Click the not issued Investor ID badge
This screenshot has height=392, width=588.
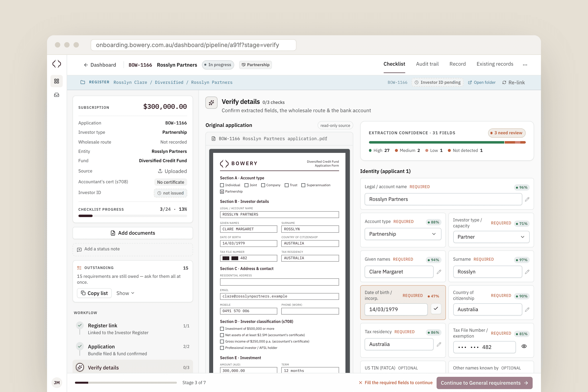pyautogui.click(x=170, y=193)
